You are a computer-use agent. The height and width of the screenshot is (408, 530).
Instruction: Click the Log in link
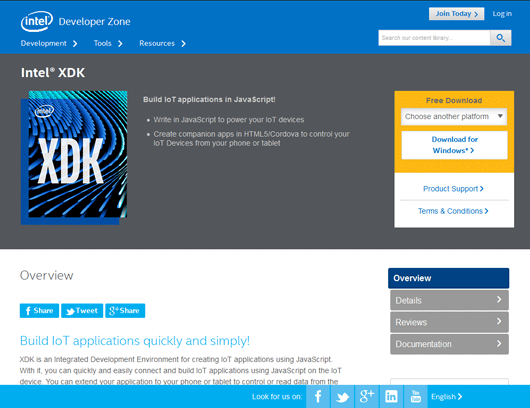(x=502, y=14)
